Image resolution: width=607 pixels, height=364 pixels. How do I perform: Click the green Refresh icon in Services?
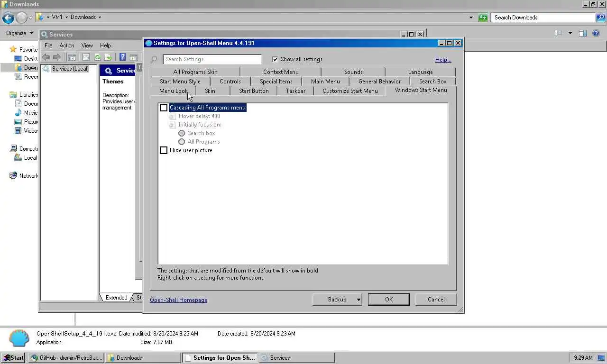click(97, 57)
